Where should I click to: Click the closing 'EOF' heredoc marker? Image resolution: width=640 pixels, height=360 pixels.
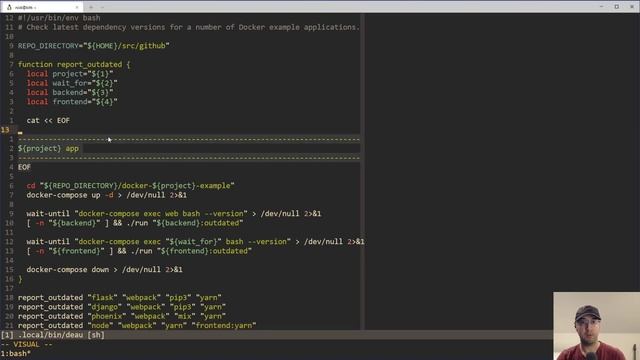pyautogui.click(x=24, y=167)
